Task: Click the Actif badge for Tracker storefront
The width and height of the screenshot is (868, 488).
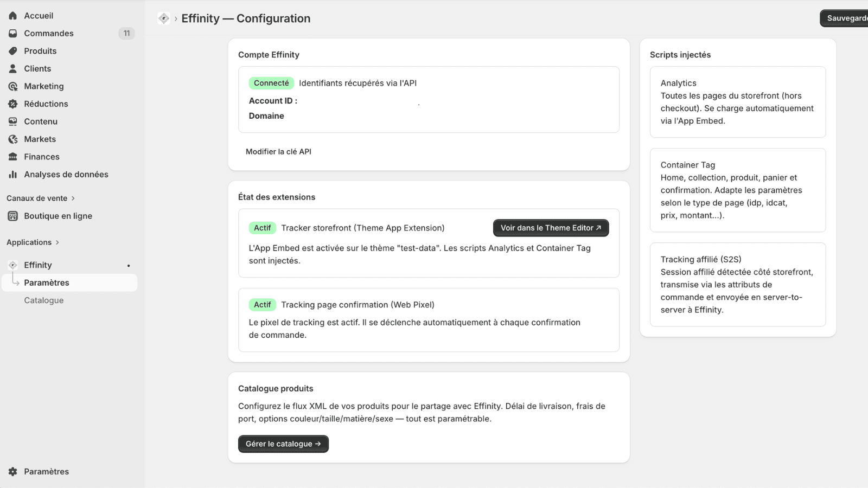Action: [263, 228]
